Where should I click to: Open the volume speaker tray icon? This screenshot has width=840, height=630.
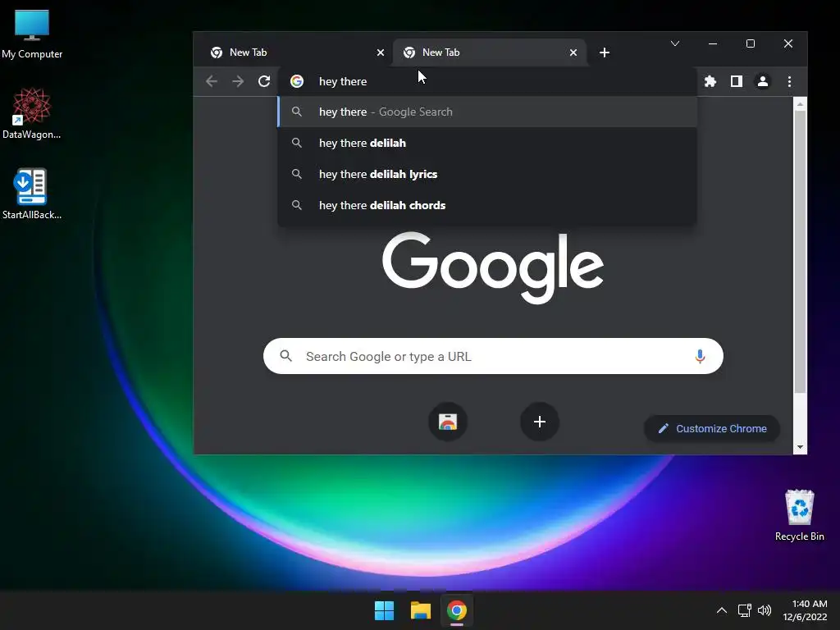tap(765, 610)
